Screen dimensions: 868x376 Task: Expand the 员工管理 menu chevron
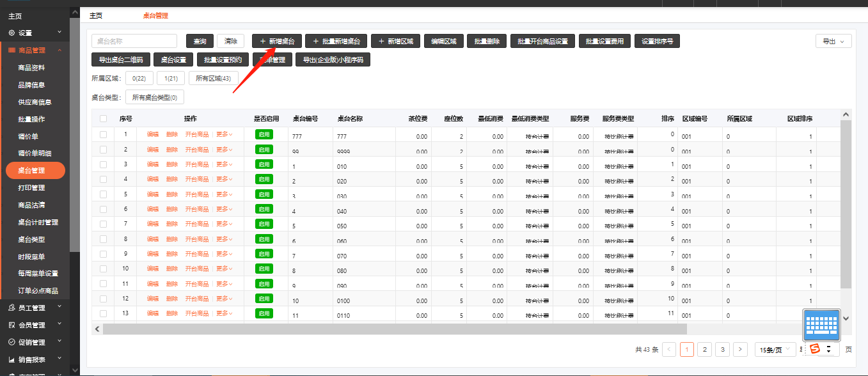click(59, 307)
